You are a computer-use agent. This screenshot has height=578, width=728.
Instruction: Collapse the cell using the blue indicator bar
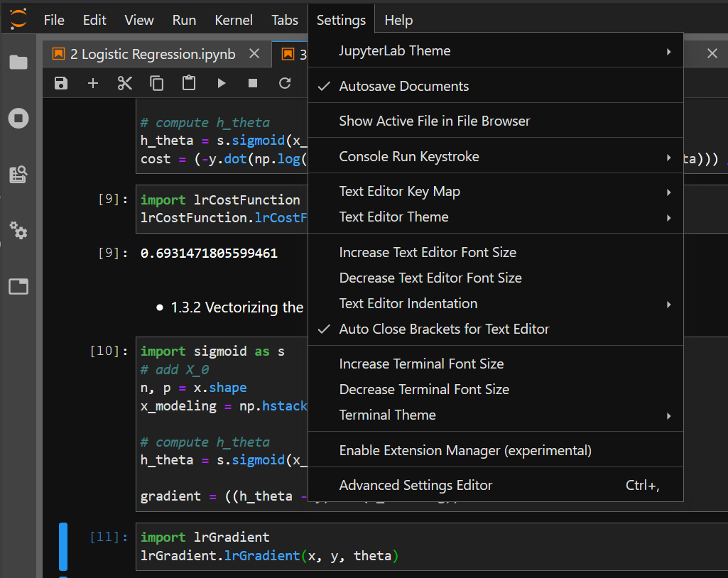pyautogui.click(x=63, y=546)
